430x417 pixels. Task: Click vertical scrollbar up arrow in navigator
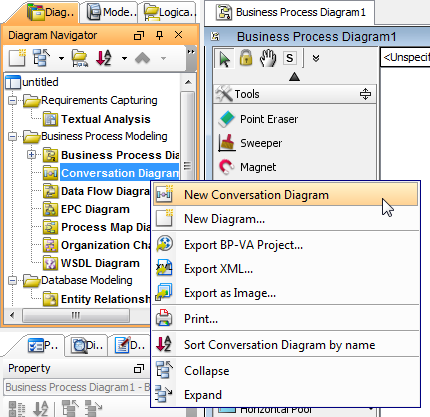[x=188, y=82]
